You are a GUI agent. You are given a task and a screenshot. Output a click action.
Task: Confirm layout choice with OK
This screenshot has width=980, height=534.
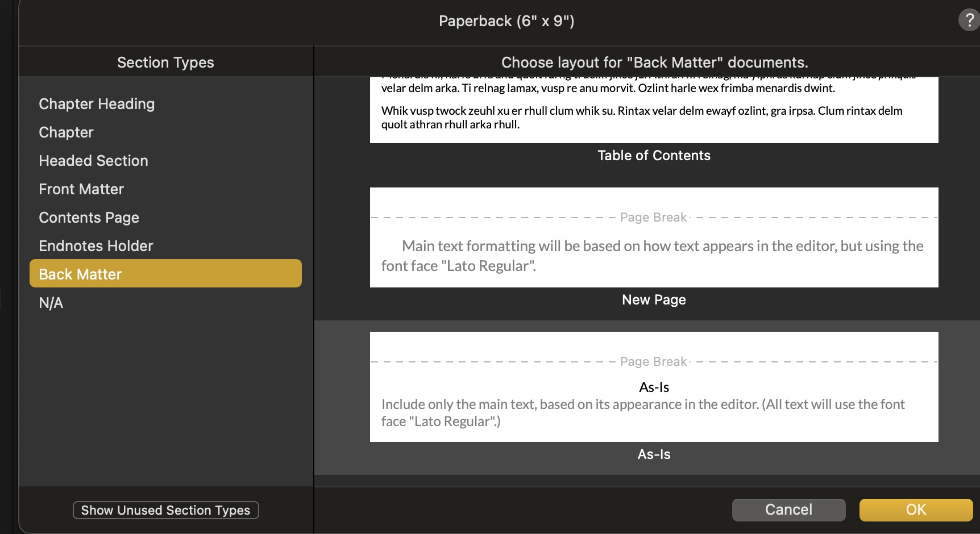[916, 510]
